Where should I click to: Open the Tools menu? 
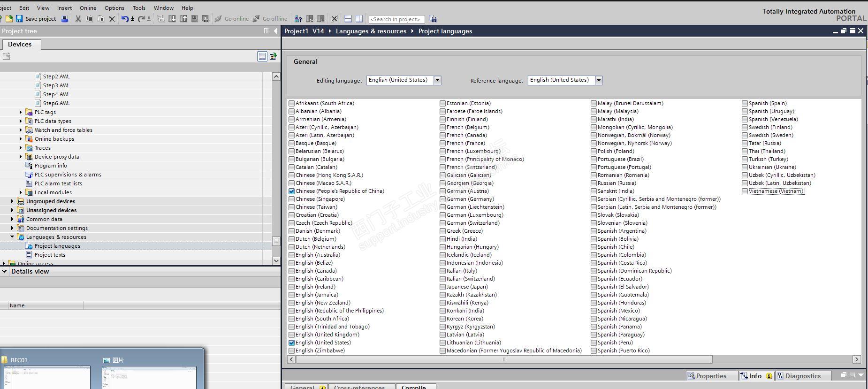click(x=139, y=8)
